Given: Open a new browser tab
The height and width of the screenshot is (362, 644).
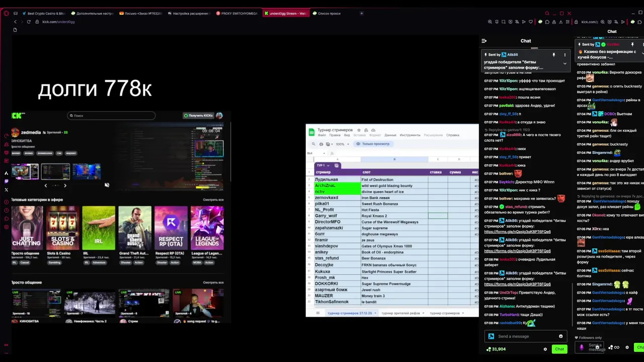Looking at the screenshot, I should (x=361, y=13).
